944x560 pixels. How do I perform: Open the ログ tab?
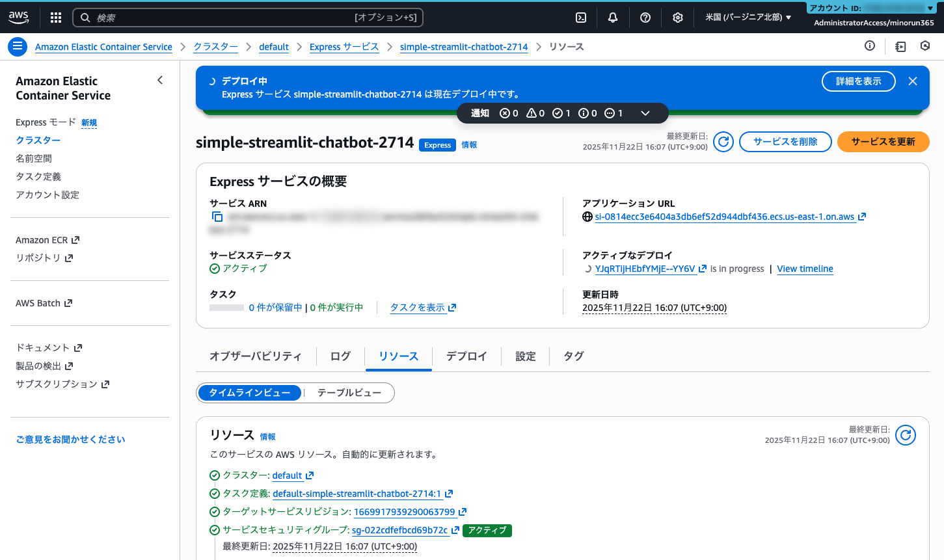(339, 356)
